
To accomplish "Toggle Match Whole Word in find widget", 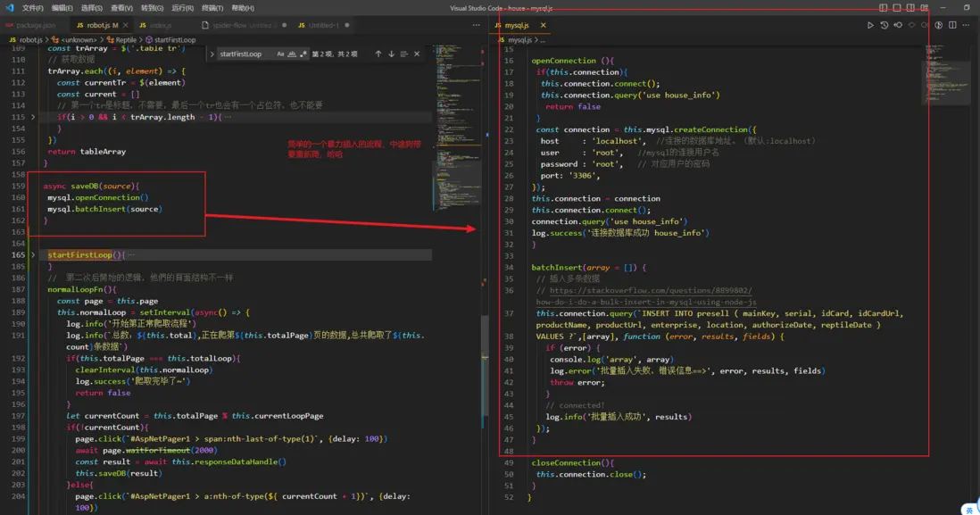I will [x=291, y=54].
